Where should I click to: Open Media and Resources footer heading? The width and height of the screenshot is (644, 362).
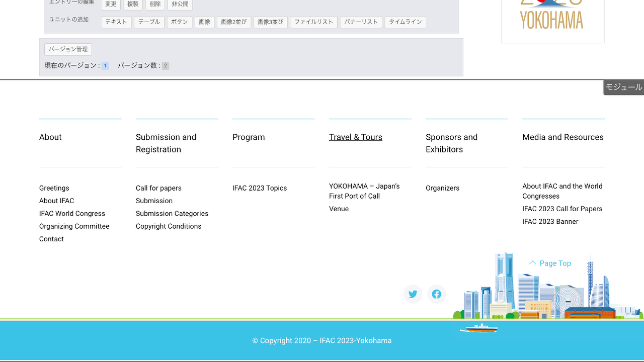562,137
